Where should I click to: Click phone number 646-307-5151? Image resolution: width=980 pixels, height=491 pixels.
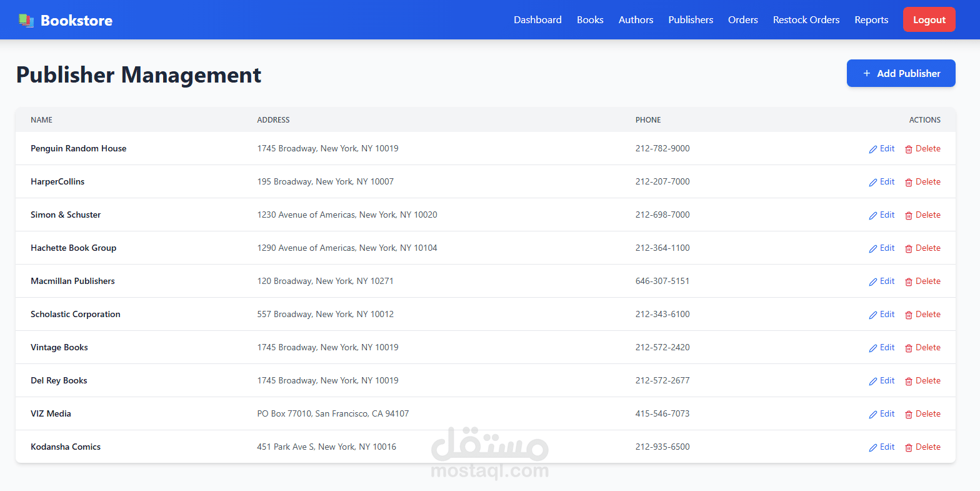pos(662,281)
